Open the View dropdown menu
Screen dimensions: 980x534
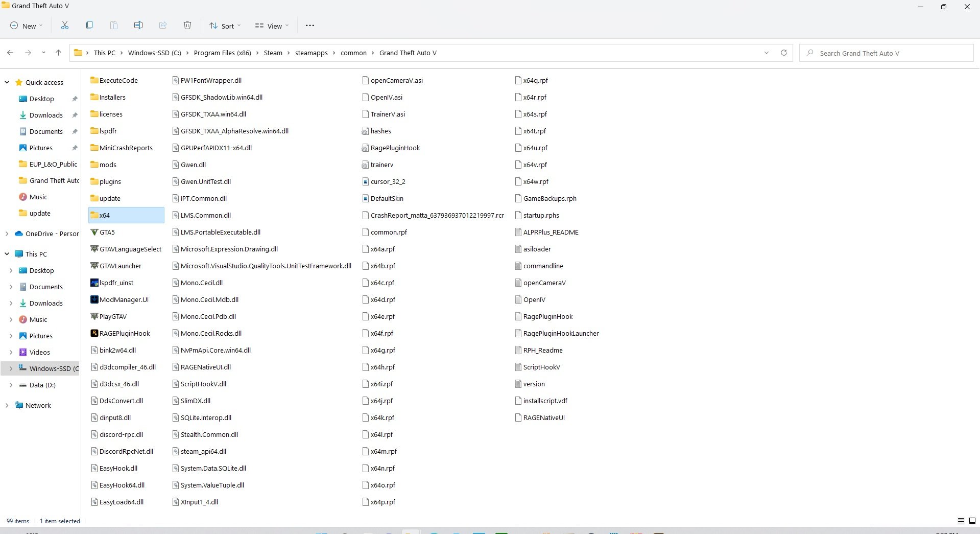coord(272,26)
